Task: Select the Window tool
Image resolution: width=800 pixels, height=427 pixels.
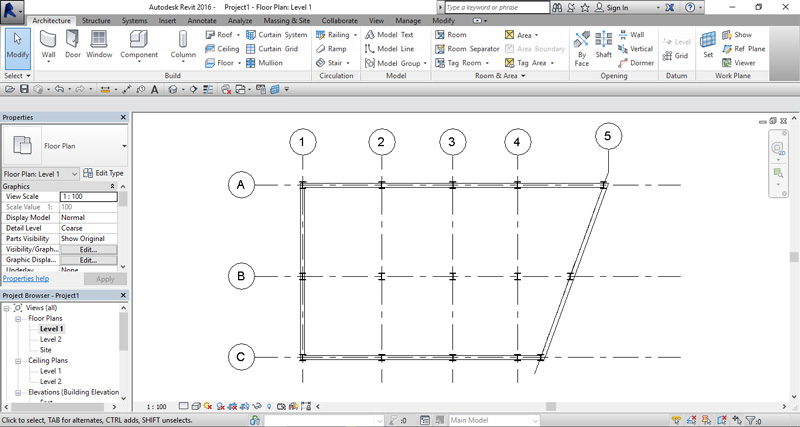Action: point(98,45)
